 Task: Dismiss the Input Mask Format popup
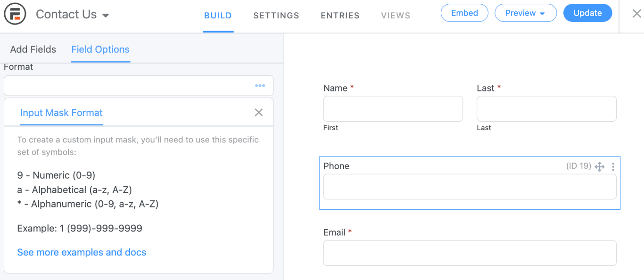pos(258,112)
